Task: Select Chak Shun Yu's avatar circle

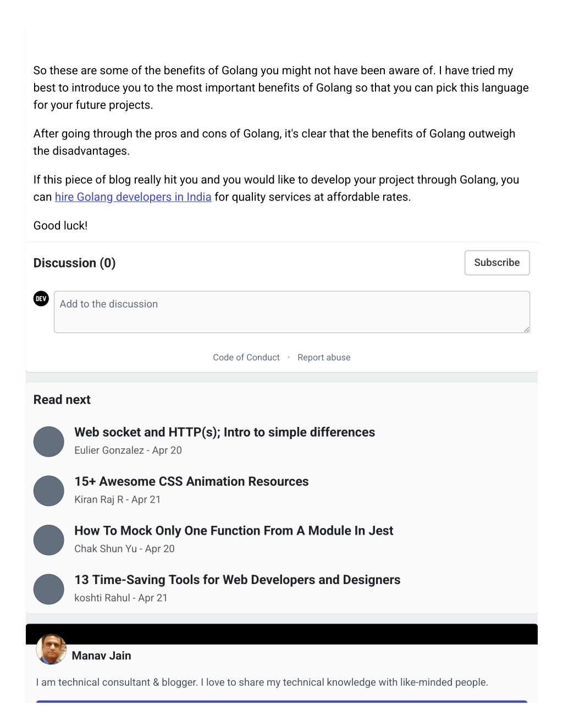Action: pos(49,540)
